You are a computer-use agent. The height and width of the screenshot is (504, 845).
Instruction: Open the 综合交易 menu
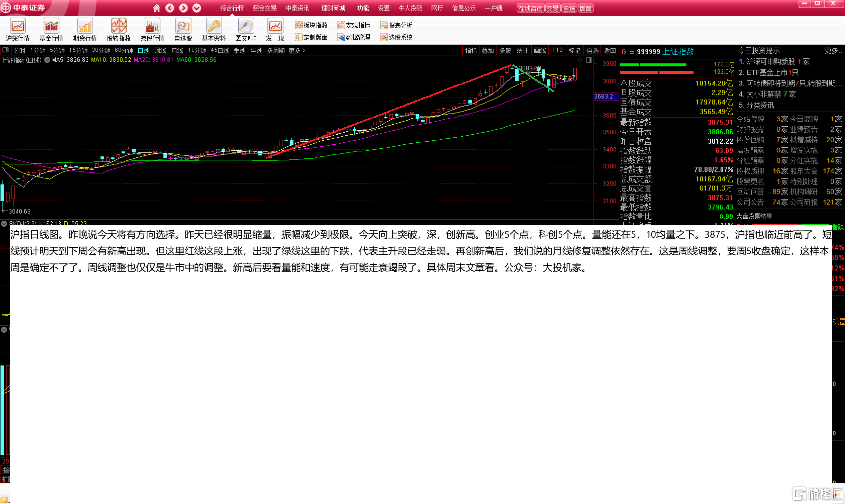pyautogui.click(x=264, y=8)
